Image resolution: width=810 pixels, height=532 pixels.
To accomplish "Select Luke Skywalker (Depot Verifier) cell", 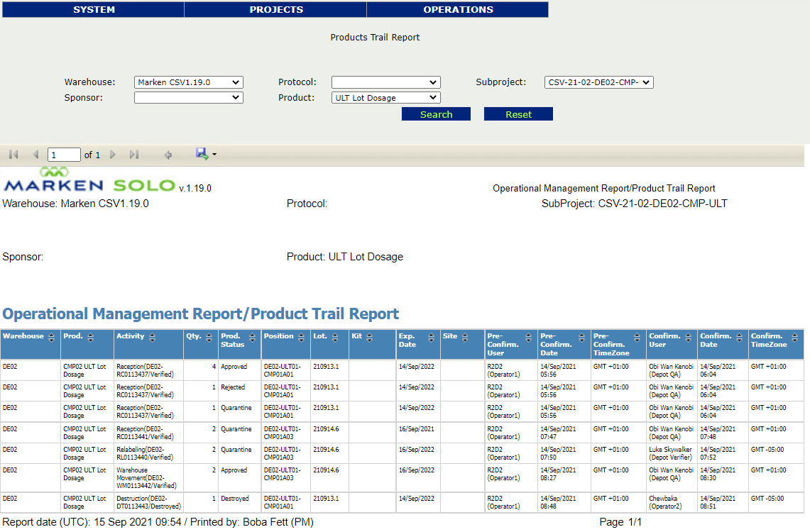I will click(672, 453).
